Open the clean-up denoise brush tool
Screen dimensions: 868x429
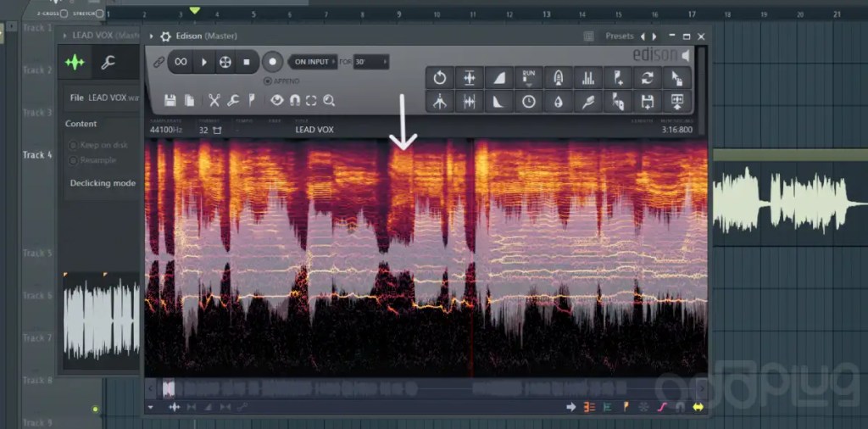coord(588,102)
